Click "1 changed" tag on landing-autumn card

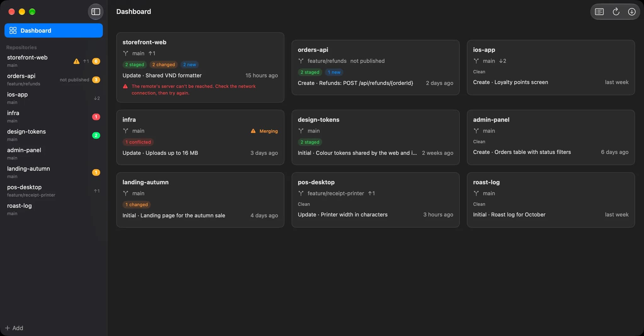pos(136,205)
